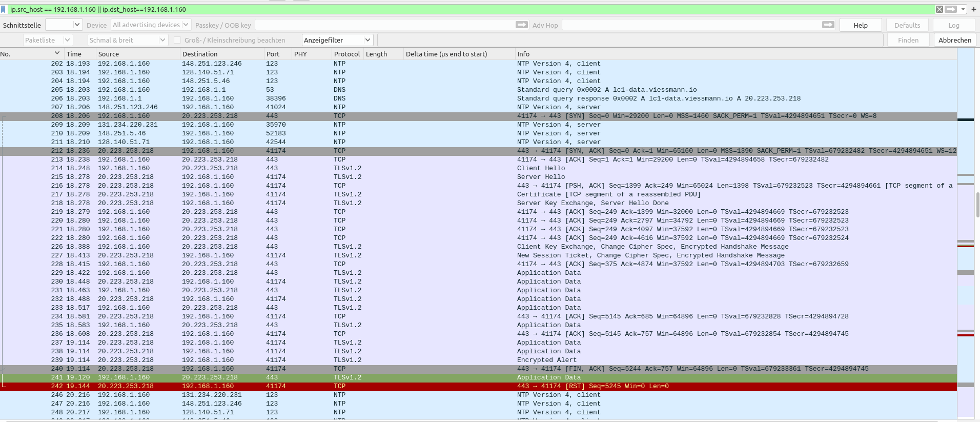The height and width of the screenshot is (422, 980).
Task: Open the Schmal & breit charset dropdown
Action: (127, 40)
